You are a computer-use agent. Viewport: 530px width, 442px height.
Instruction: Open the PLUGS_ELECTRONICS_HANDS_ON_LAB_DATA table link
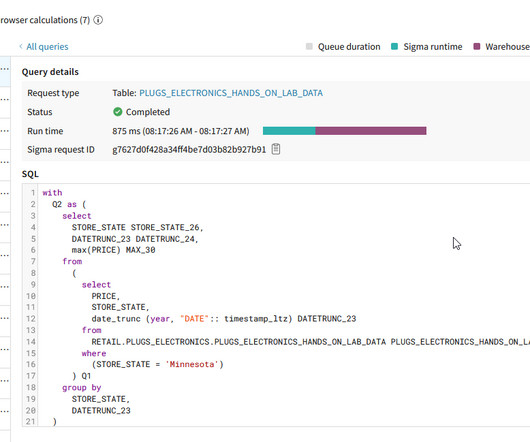coord(231,93)
